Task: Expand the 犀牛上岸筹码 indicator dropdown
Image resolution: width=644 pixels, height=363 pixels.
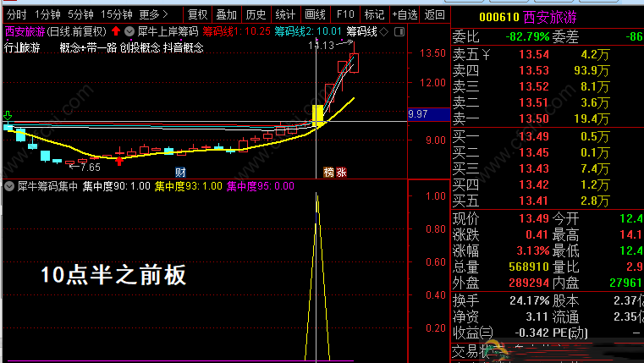Action: pyautogui.click(x=129, y=31)
